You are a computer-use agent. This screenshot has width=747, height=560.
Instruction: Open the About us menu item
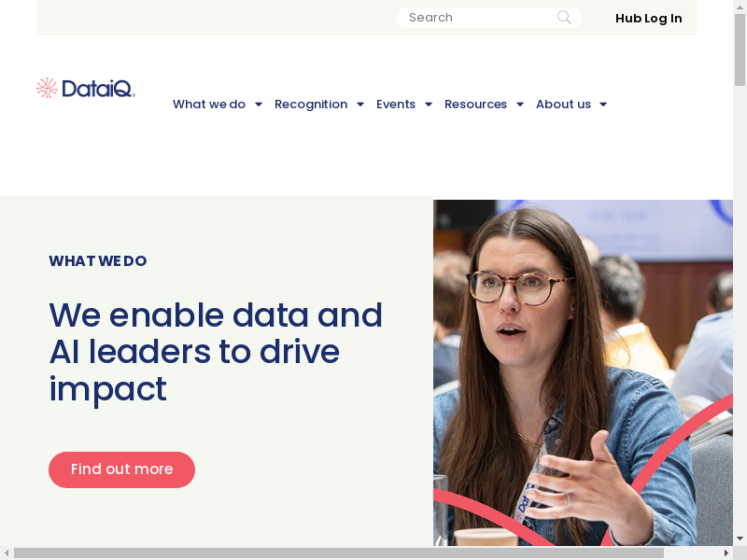(564, 105)
